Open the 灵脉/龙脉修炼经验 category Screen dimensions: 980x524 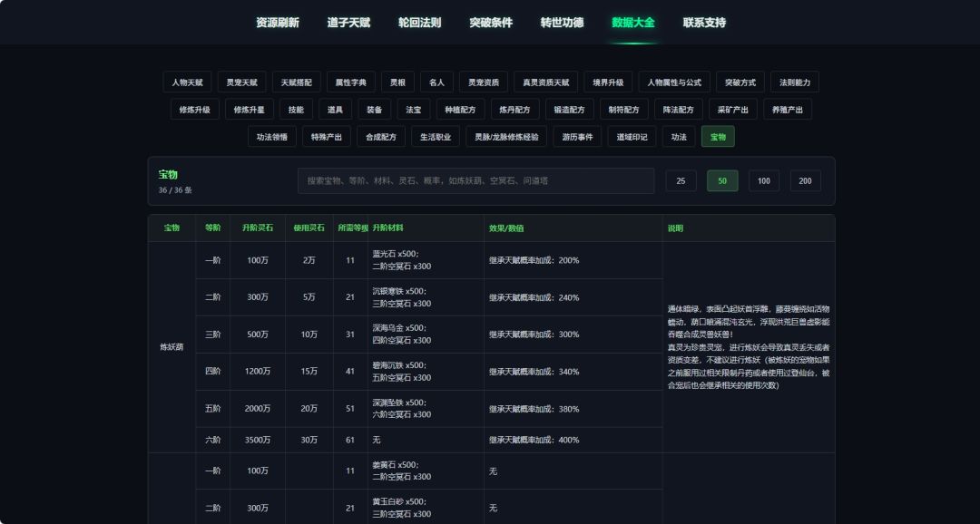[506, 137]
